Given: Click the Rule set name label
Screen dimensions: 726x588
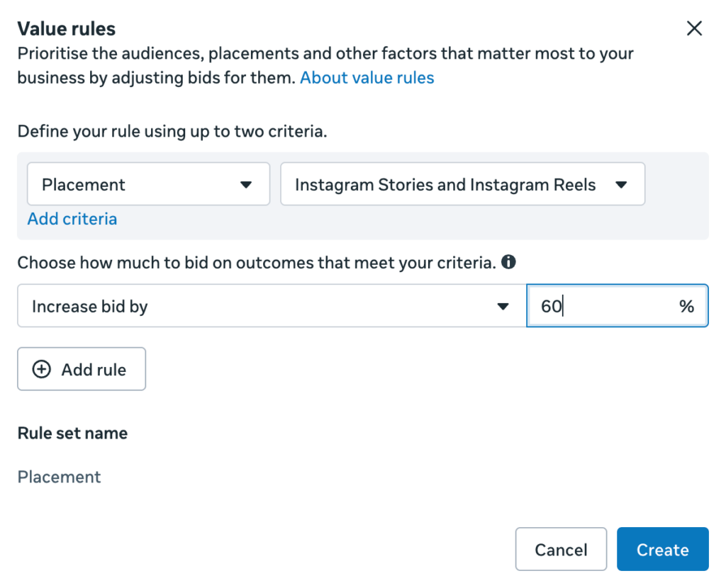Looking at the screenshot, I should coord(72,433).
